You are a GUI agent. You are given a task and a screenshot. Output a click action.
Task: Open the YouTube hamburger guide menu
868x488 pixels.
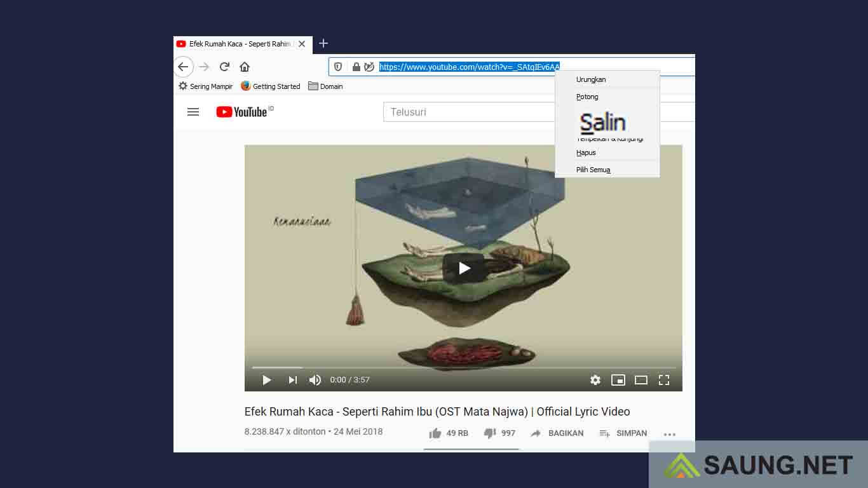pos(193,112)
